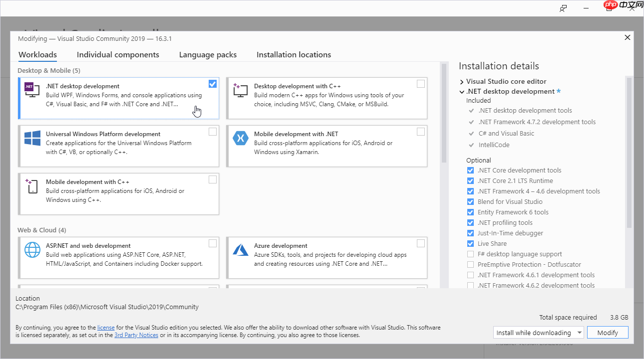The width and height of the screenshot is (644, 359).
Task: Check the ASP.NET and web development workload
Action: [x=213, y=243]
